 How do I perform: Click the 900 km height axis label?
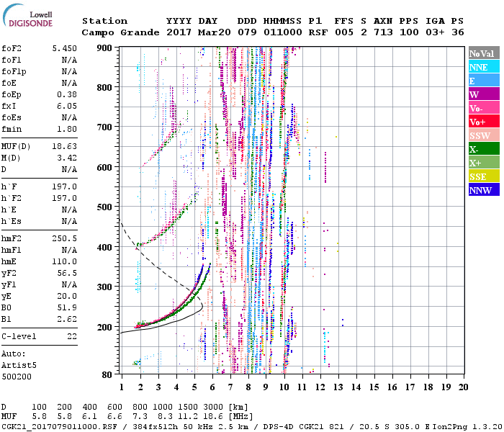pyautogui.click(x=104, y=48)
